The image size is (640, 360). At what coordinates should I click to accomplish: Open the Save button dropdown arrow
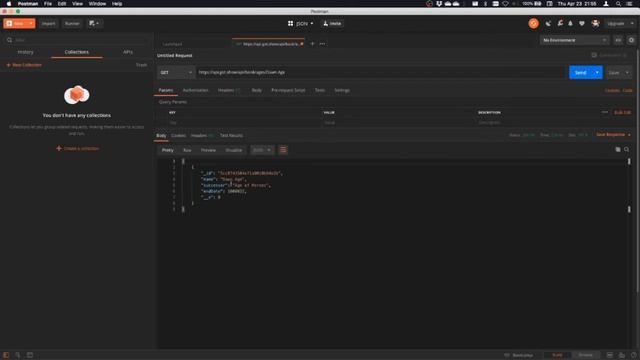pyautogui.click(x=627, y=72)
